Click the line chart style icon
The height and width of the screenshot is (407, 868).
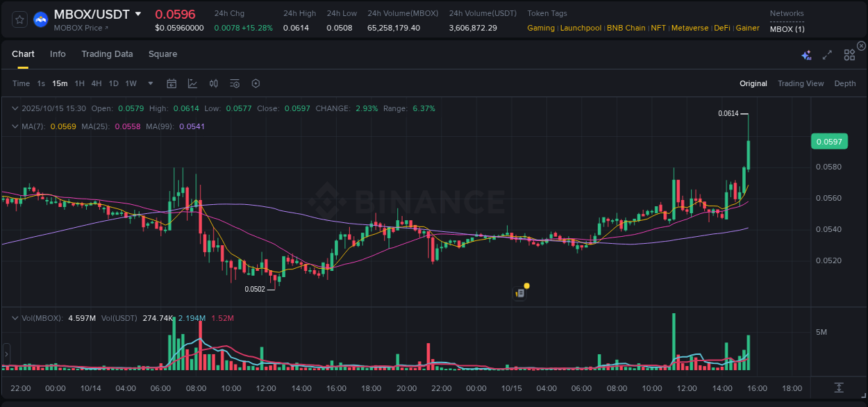192,83
